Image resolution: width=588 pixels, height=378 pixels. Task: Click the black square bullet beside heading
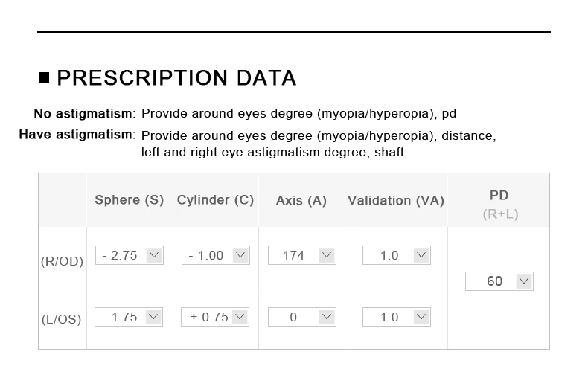(x=44, y=77)
